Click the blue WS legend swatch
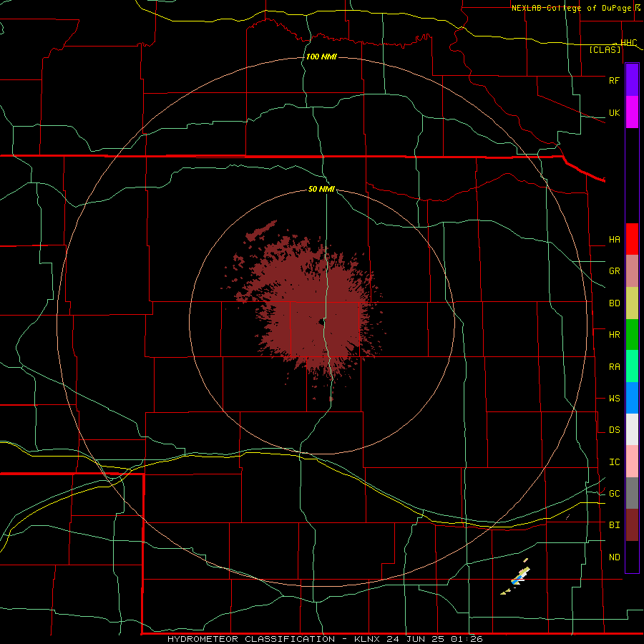Viewport: 644px width, 644px height. 632,398
